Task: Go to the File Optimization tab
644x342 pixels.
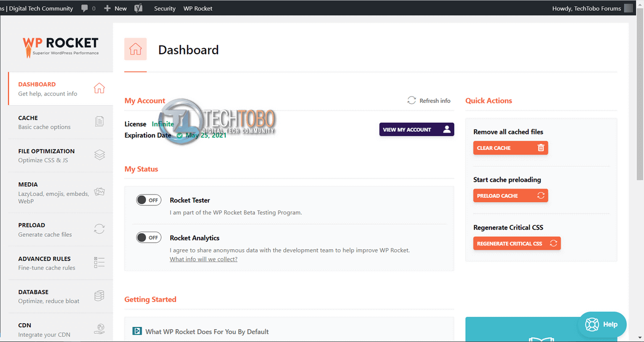Action: coord(61,155)
